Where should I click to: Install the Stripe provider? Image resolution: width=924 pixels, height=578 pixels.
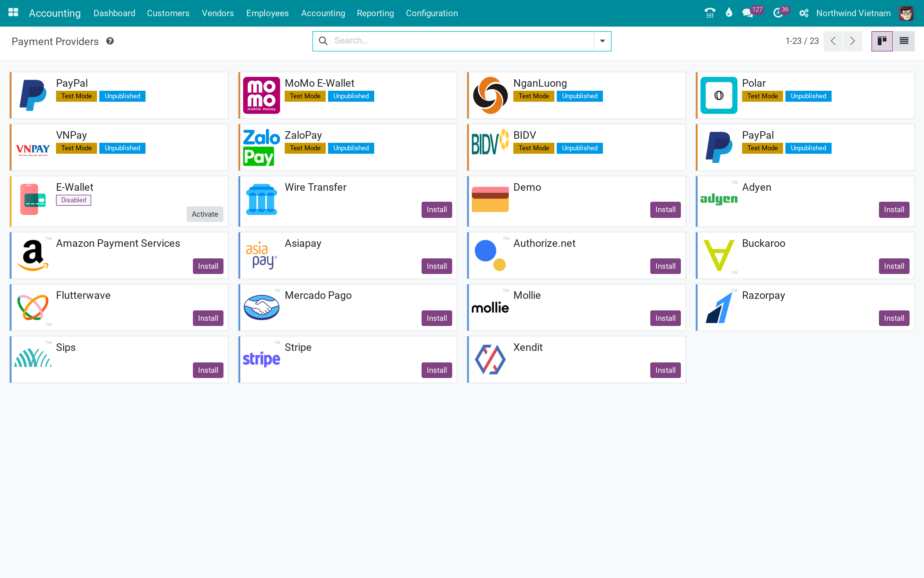pyautogui.click(x=437, y=370)
